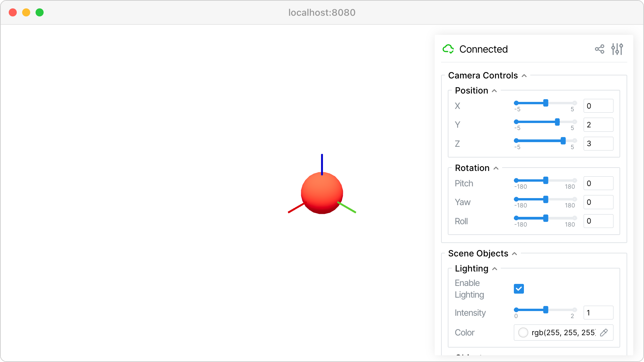The image size is (644, 362).
Task: Click the eyedropper icon in Color field
Action: coord(604,333)
